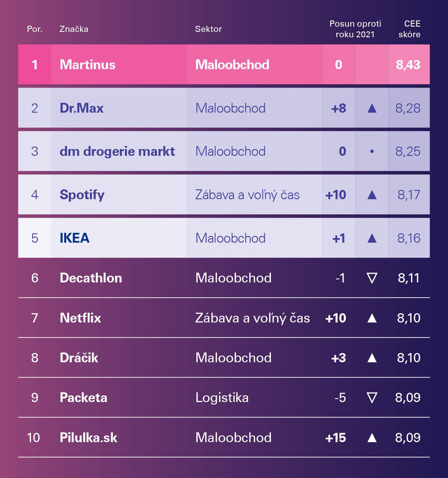Click the up arrow in Netflix row

[x=372, y=318]
